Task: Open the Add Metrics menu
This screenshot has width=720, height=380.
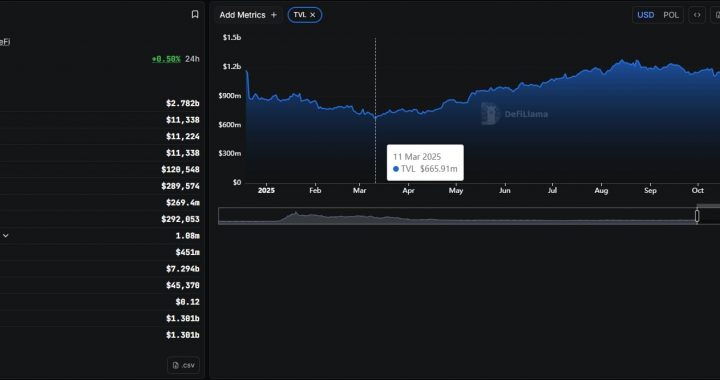Action: tap(248, 15)
